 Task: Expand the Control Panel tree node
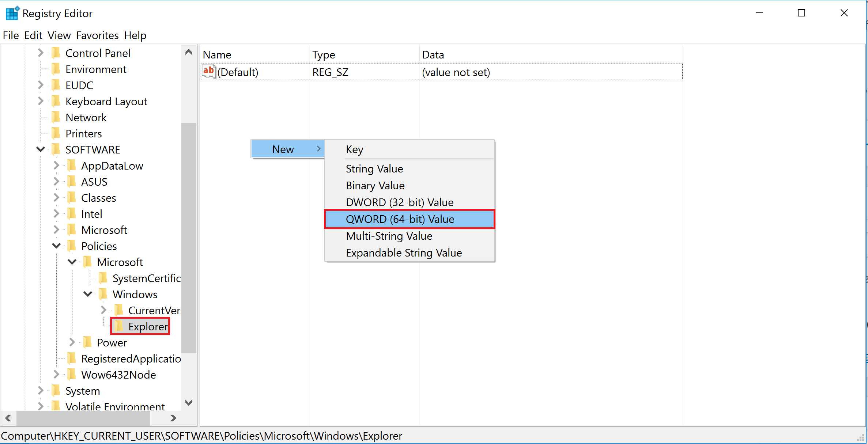41,53
